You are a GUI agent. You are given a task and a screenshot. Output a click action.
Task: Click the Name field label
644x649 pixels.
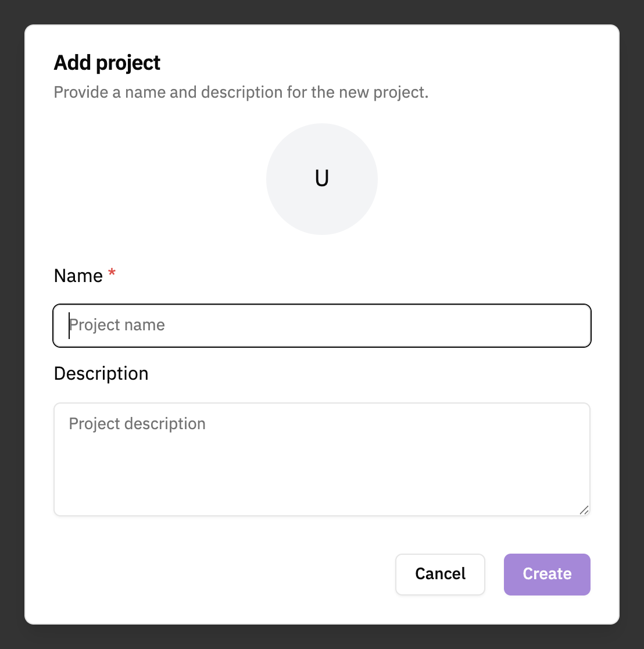[78, 276]
